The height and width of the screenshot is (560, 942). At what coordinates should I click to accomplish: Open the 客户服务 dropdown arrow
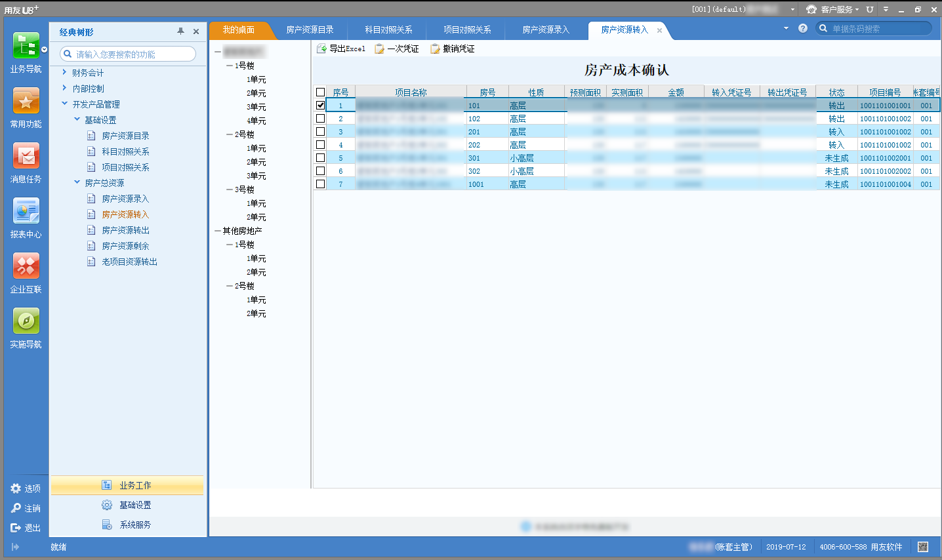point(857,10)
